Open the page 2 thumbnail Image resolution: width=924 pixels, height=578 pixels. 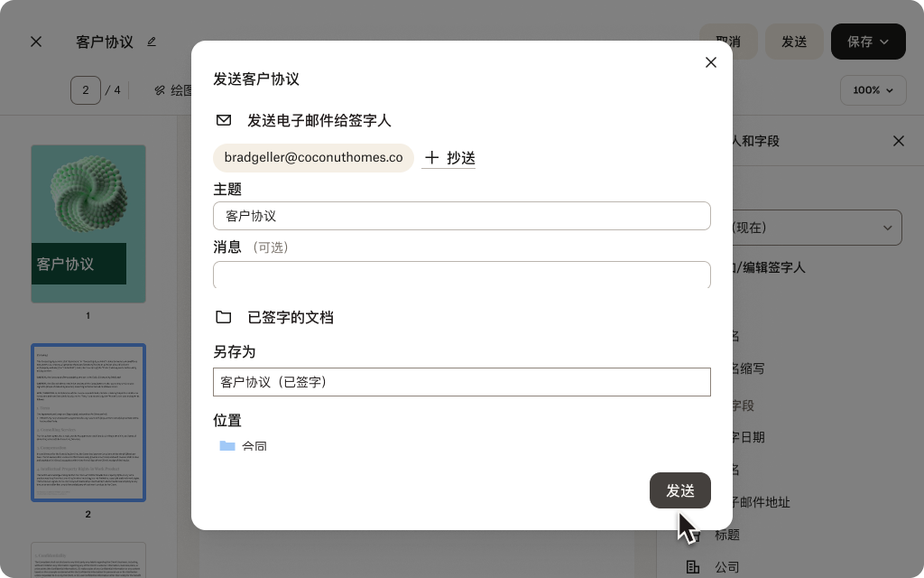88,423
